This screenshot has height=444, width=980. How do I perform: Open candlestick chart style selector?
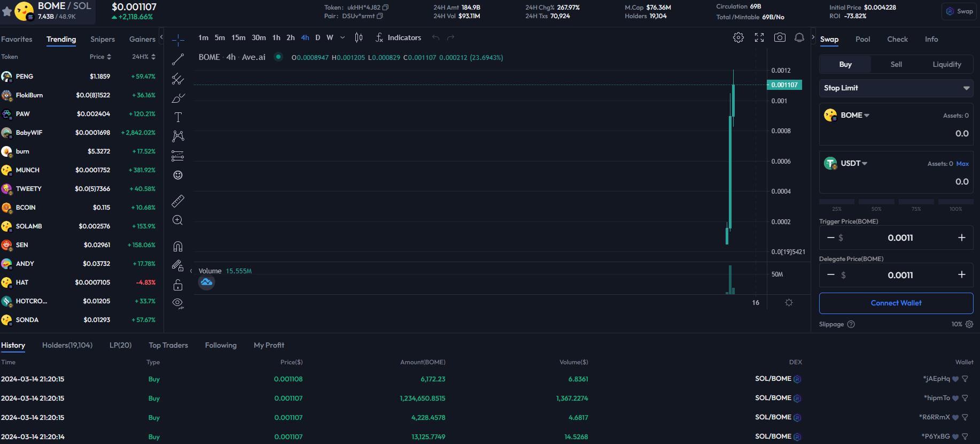359,37
